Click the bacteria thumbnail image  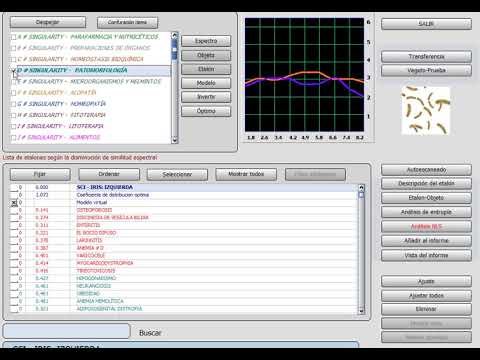point(426,110)
